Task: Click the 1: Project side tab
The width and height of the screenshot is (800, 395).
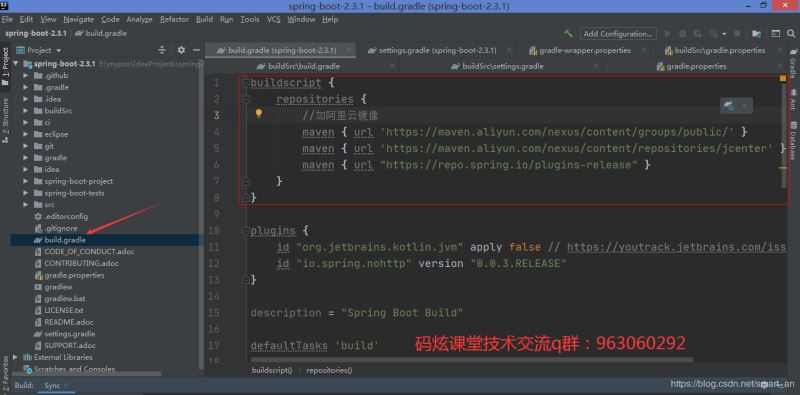Action: 5,67
